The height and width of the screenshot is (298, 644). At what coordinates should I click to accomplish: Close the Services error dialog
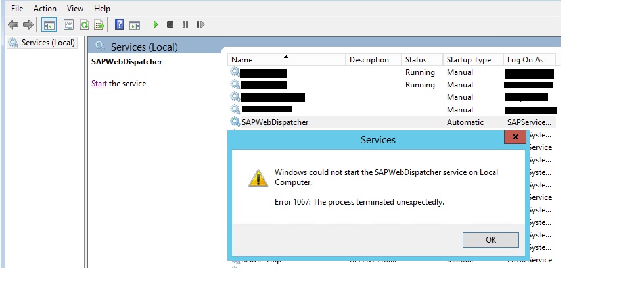click(515, 137)
